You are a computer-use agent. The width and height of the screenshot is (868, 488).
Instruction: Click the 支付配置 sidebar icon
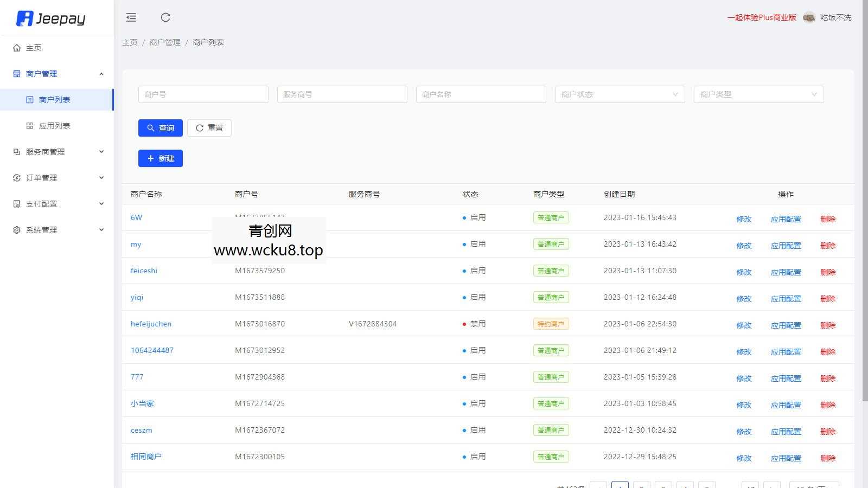click(16, 203)
